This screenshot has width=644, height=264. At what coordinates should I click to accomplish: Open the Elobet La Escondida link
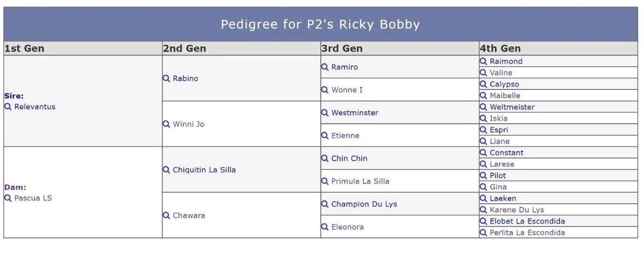(527, 222)
